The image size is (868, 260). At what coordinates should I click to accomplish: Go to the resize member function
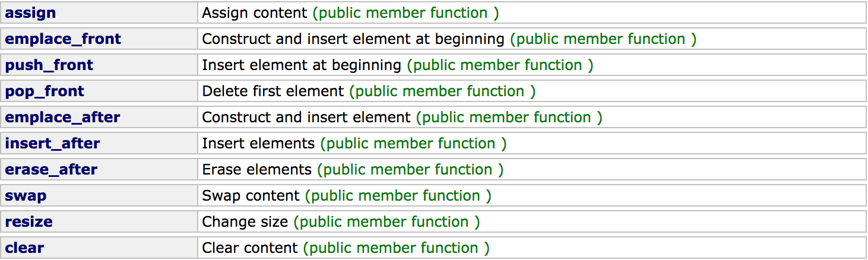[x=28, y=222]
